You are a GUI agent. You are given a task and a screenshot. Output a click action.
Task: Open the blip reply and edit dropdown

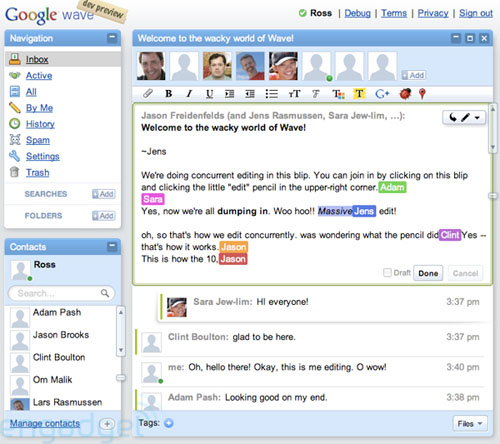[x=464, y=117]
